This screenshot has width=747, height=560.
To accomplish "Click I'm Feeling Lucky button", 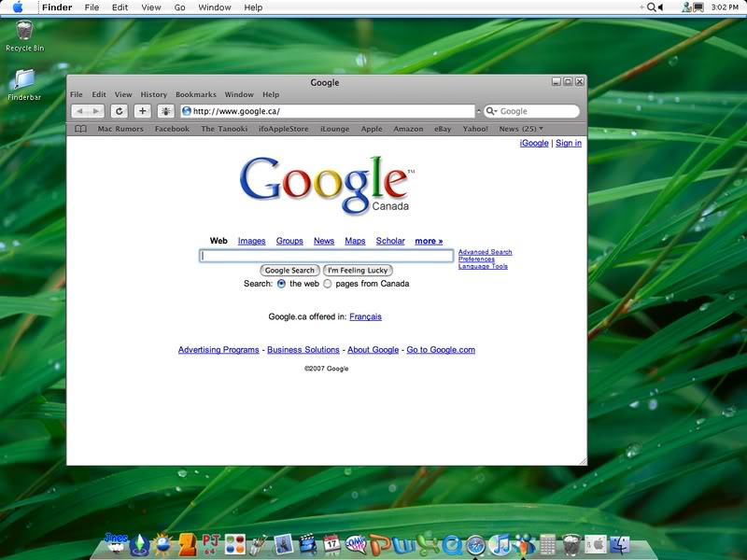I will tap(358, 271).
